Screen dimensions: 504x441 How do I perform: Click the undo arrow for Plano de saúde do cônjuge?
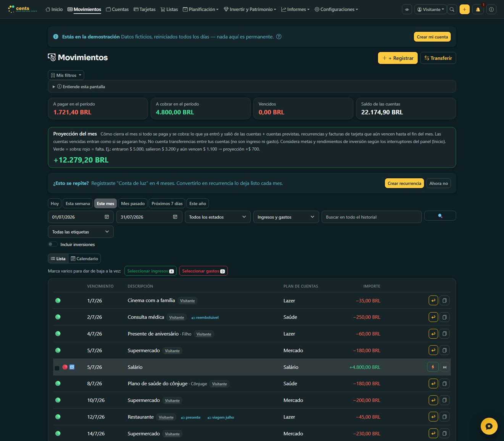(x=433, y=383)
